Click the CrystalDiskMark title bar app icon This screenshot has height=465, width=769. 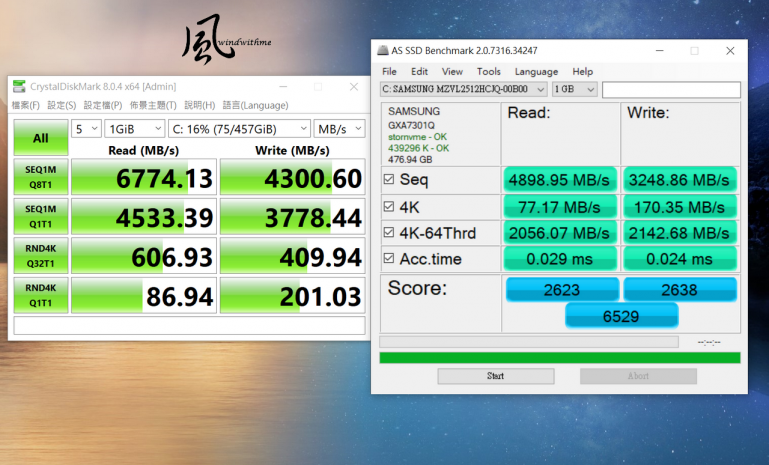[x=19, y=87]
